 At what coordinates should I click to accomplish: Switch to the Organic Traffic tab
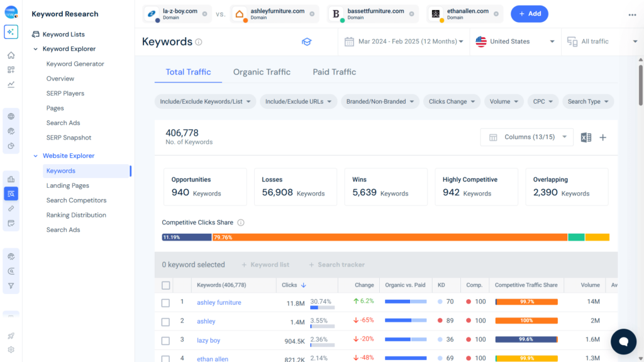point(262,72)
